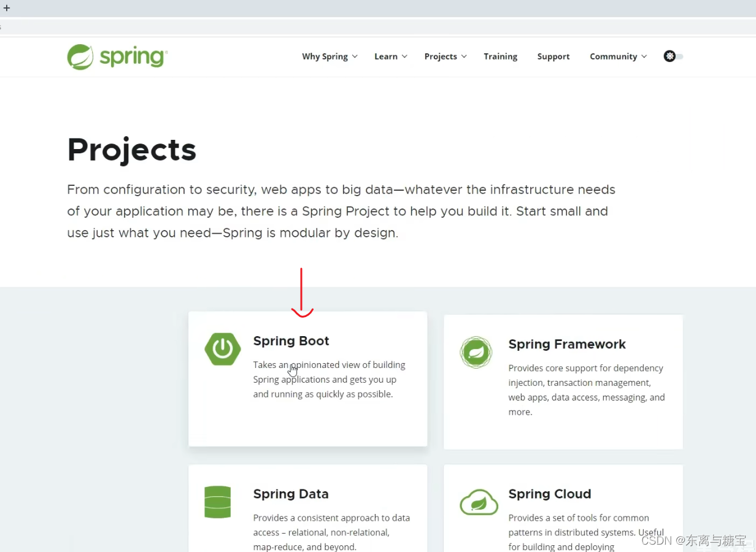This screenshot has height=552, width=756.
Task: Open the Training menu item
Action: [500, 56]
